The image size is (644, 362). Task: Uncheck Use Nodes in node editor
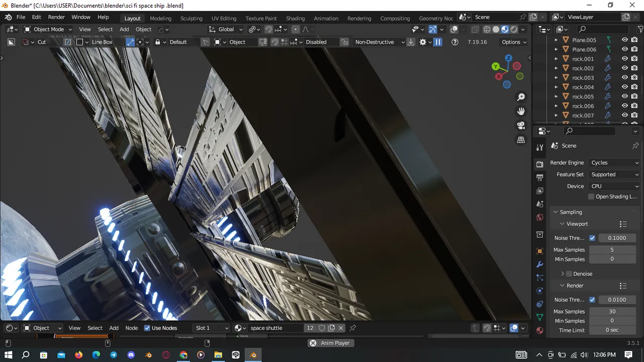coord(147,328)
